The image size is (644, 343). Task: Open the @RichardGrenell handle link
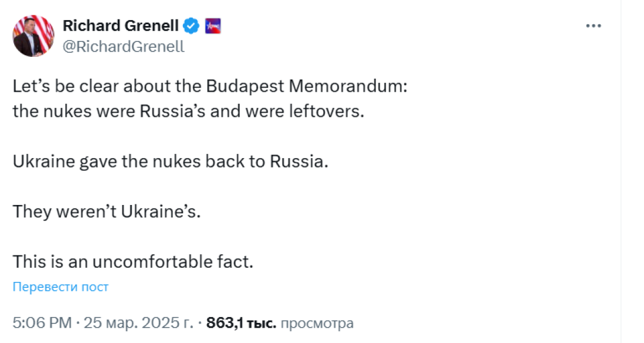coord(123,47)
